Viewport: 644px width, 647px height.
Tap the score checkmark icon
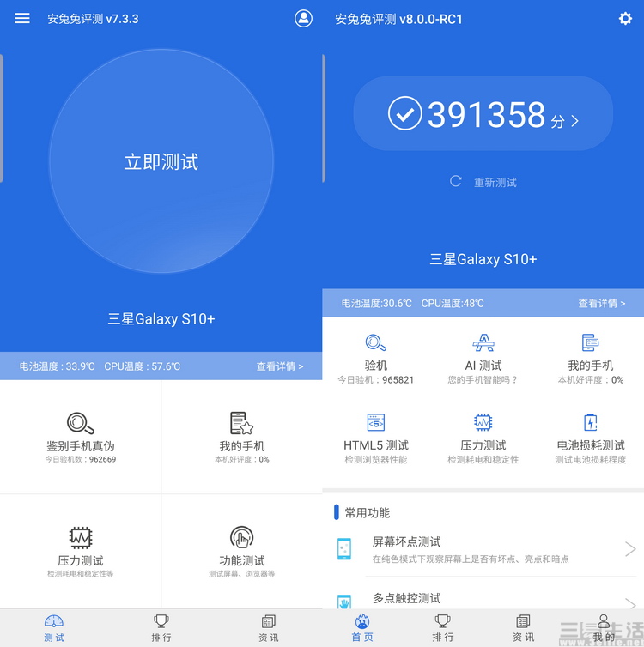point(405,113)
